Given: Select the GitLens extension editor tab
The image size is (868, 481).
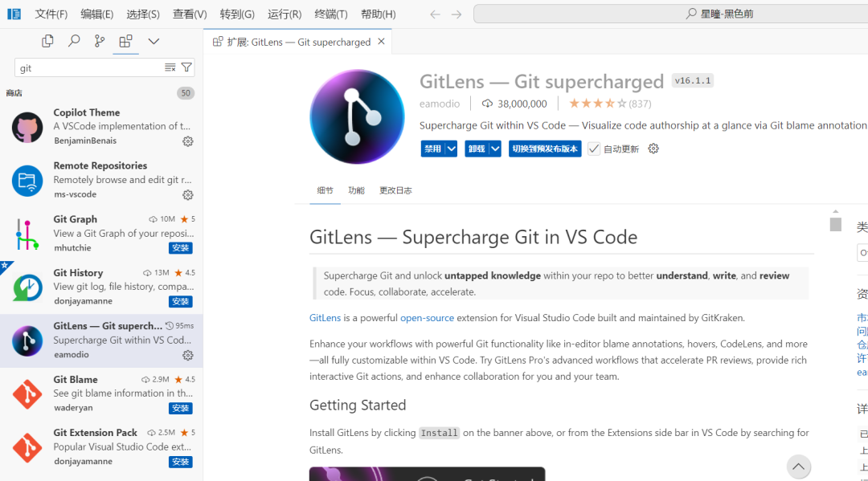Looking at the screenshot, I should pyautogui.click(x=298, y=42).
